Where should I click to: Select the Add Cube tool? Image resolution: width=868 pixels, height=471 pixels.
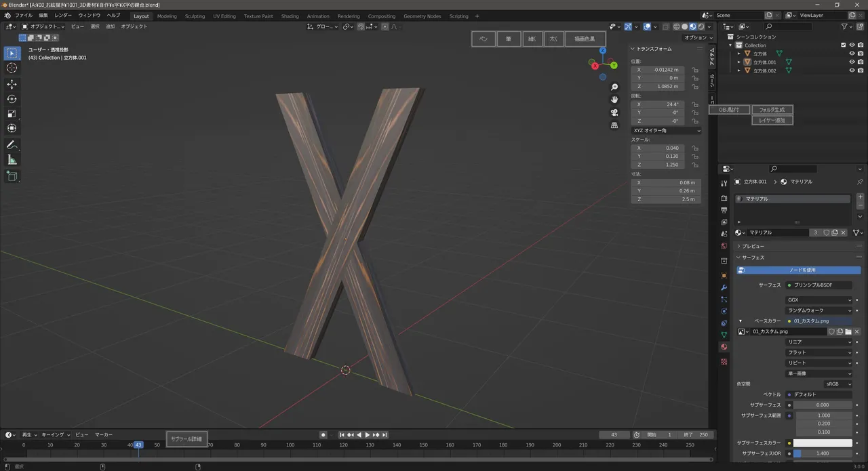[12, 176]
